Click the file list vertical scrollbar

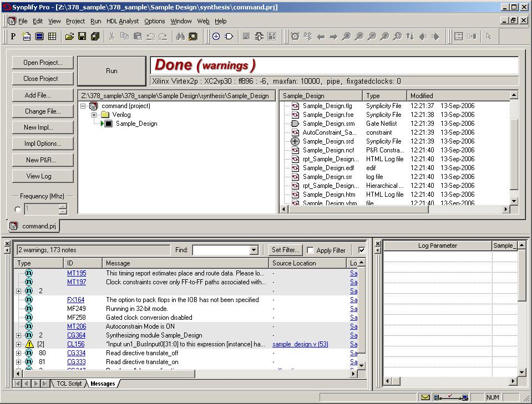[514, 148]
